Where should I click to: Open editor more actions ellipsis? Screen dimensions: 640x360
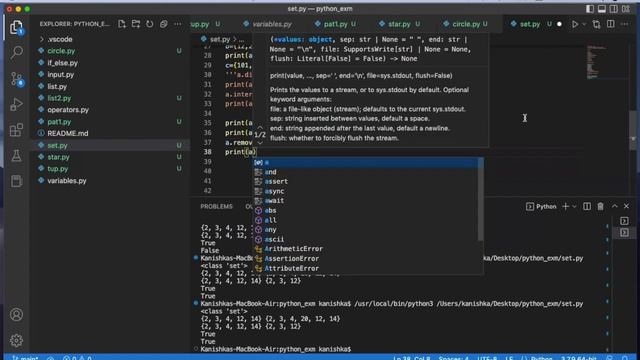624,24
